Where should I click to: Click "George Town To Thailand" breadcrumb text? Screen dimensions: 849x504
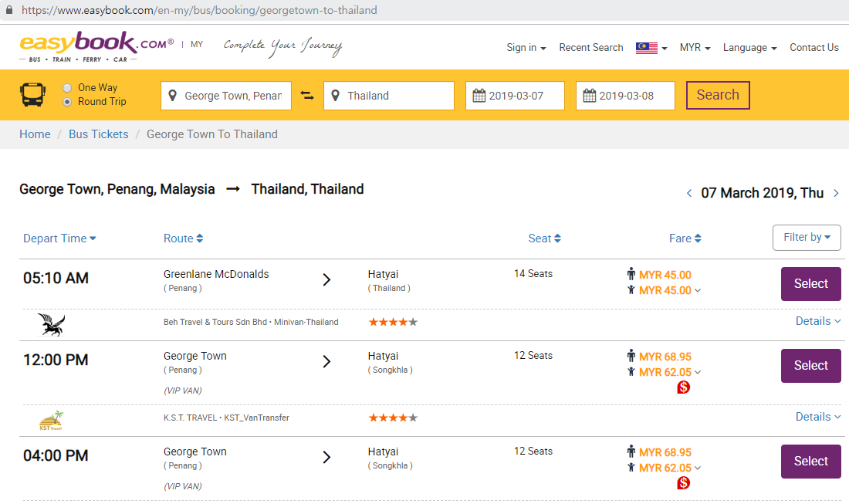click(212, 134)
